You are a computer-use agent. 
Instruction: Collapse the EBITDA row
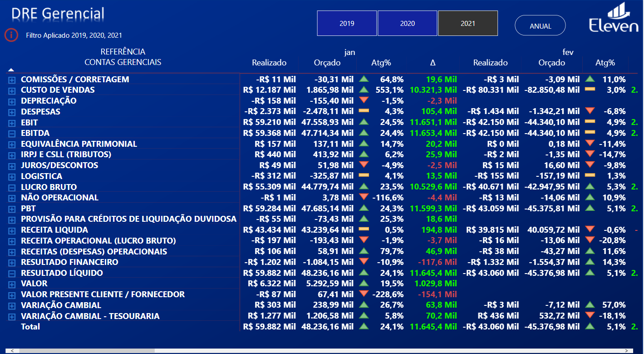click(12, 133)
